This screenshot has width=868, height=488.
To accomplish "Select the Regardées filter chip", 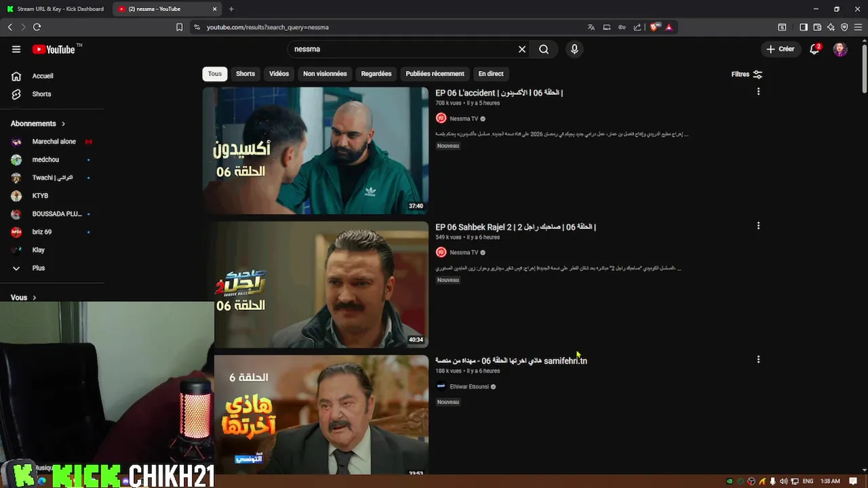I will (376, 73).
